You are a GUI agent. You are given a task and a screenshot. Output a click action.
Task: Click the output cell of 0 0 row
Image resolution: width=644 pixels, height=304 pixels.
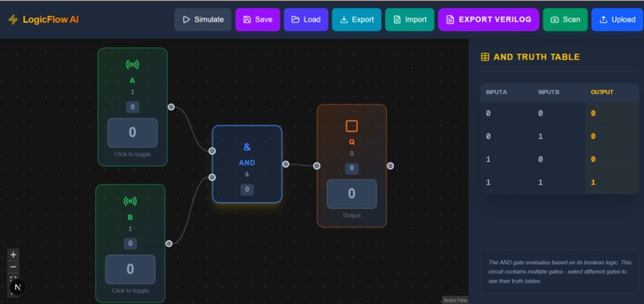[x=612, y=113]
